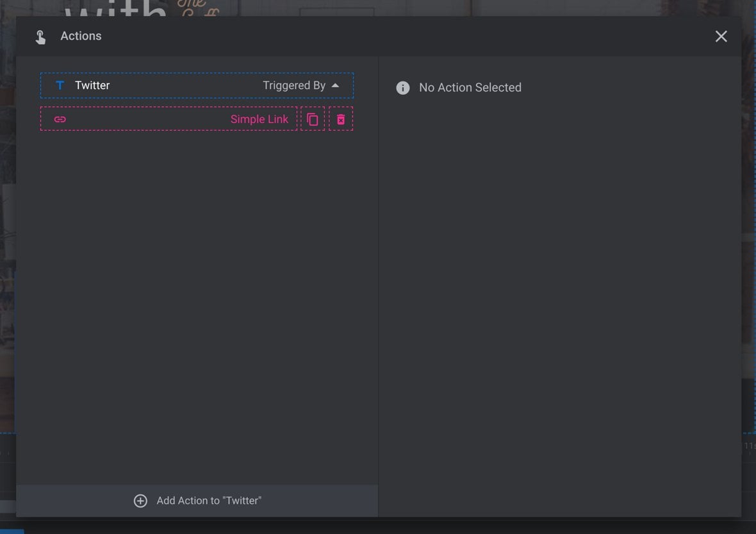Close the Actions dialog
The image size is (756, 534).
[x=721, y=36]
